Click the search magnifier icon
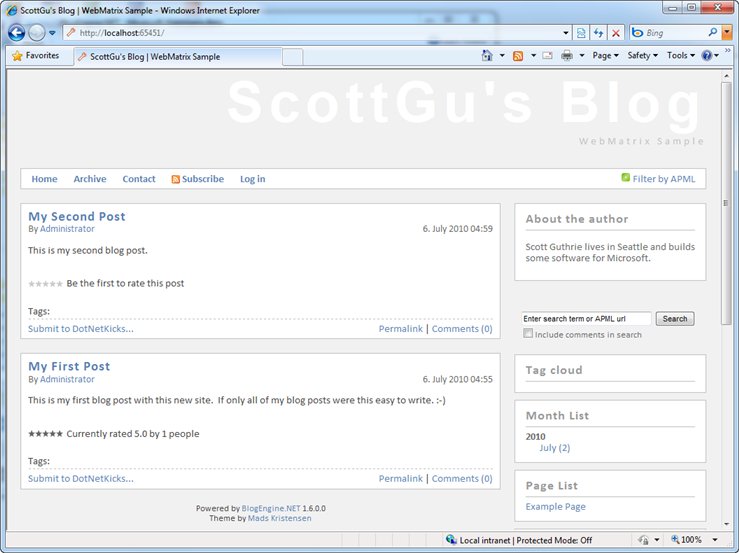The image size is (739, 553). pyautogui.click(x=713, y=33)
